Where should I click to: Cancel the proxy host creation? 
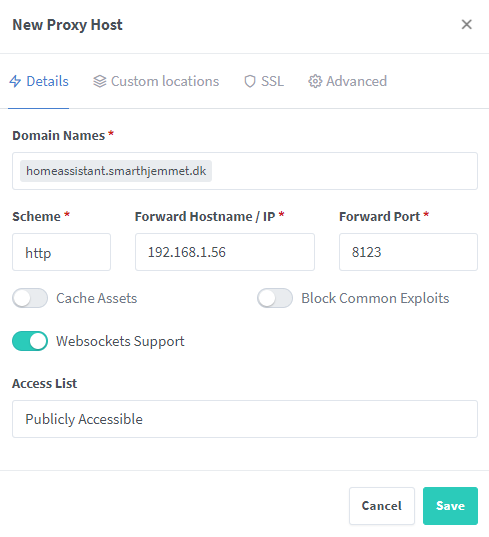coord(382,506)
